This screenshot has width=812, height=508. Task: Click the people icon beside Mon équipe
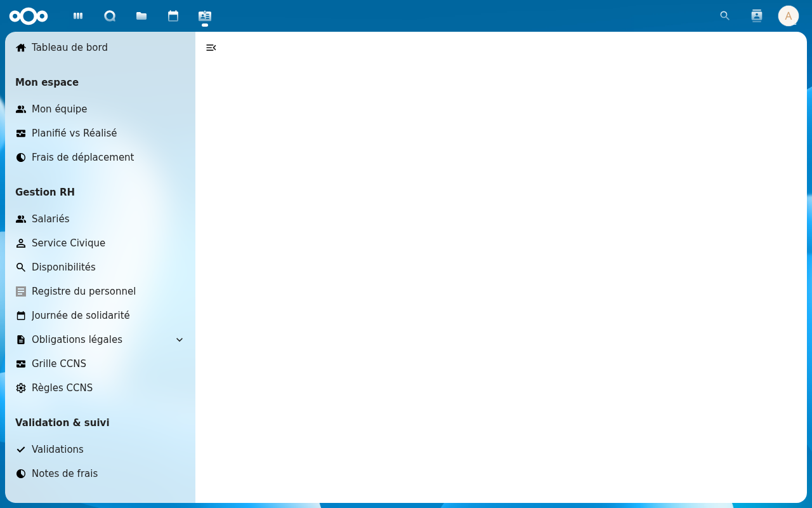click(21, 109)
